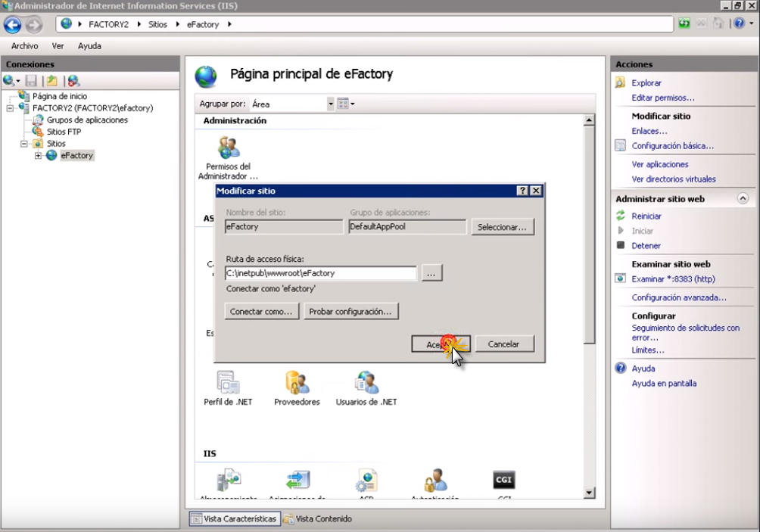
Task: Open the green arrows mapping icon in IIS section
Action: tap(297, 480)
